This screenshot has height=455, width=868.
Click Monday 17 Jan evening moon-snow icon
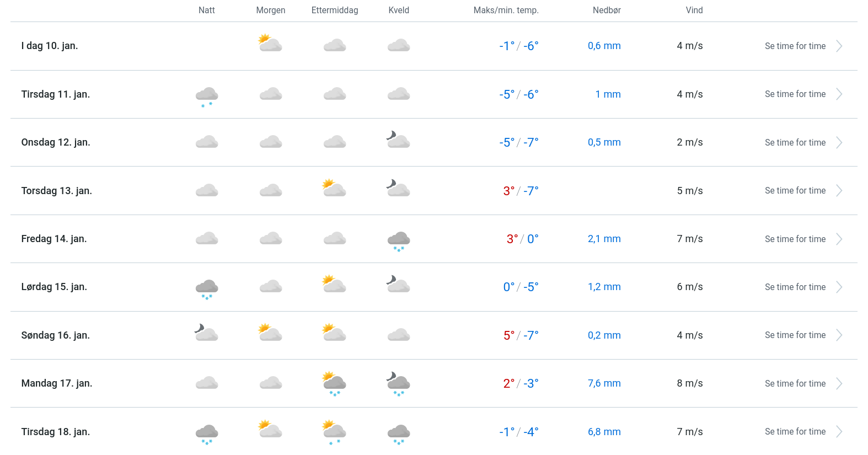[x=398, y=383]
